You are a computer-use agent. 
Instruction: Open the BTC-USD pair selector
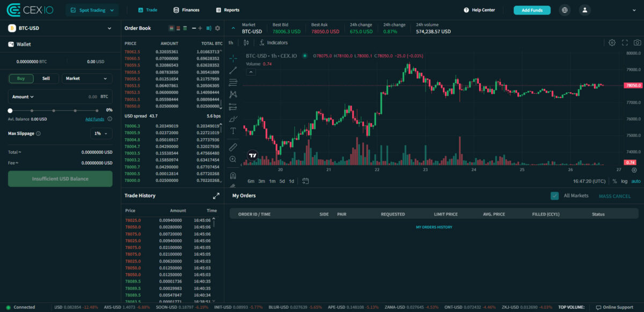point(60,28)
